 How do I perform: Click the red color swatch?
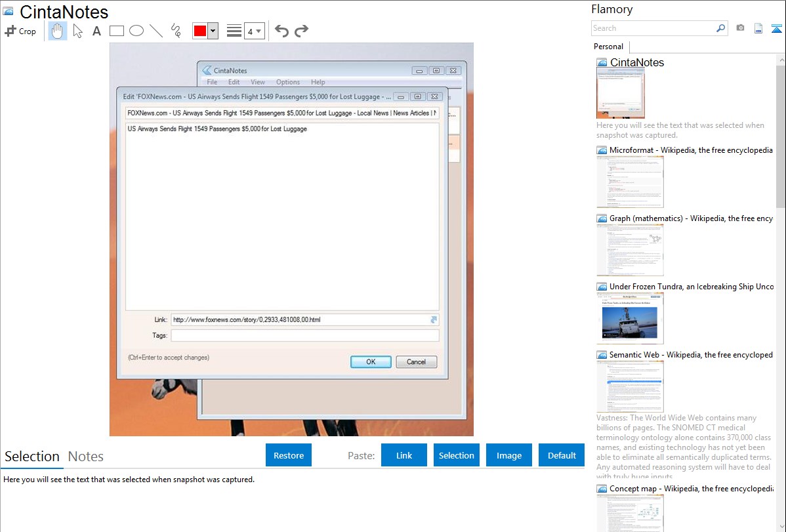pyautogui.click(x=199, y=31)
